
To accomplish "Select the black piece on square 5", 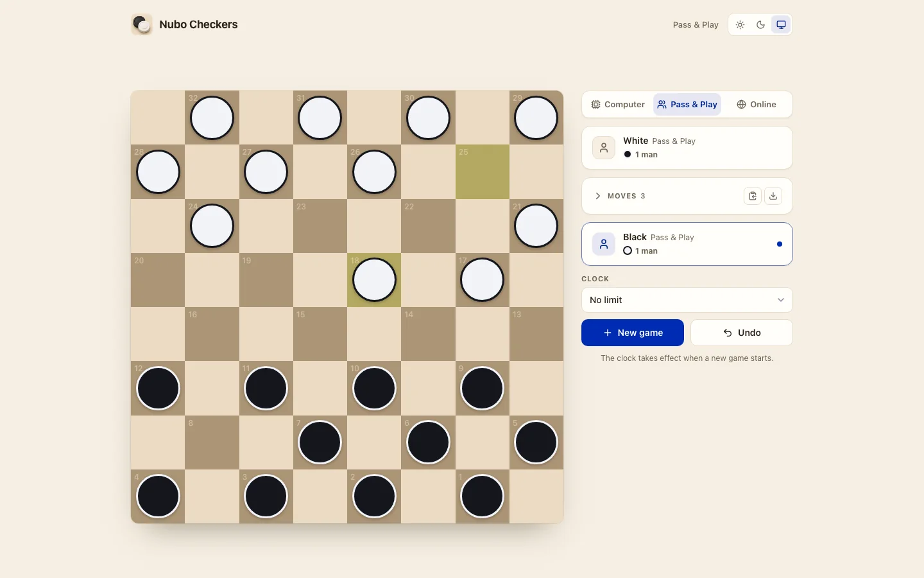I will (536, 442).
